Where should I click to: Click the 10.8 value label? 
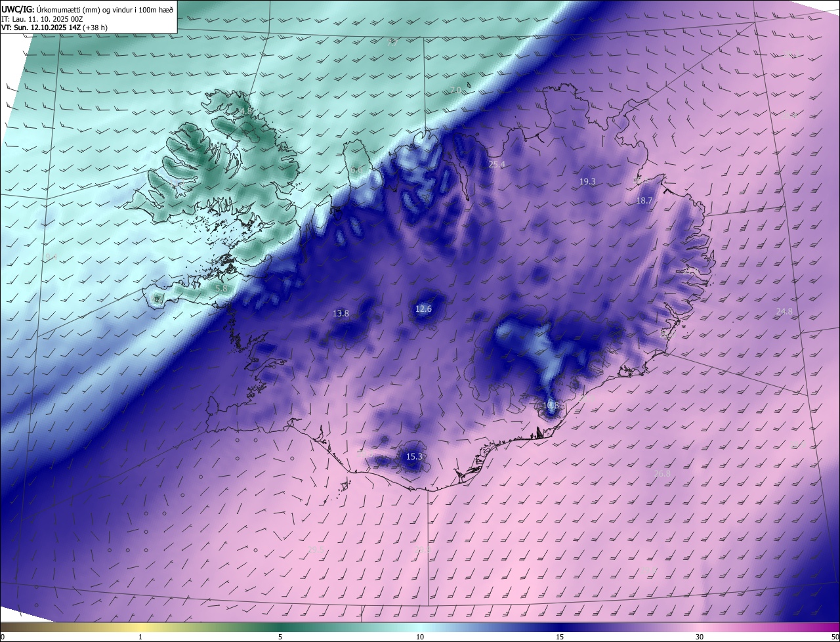coord(551,406)
